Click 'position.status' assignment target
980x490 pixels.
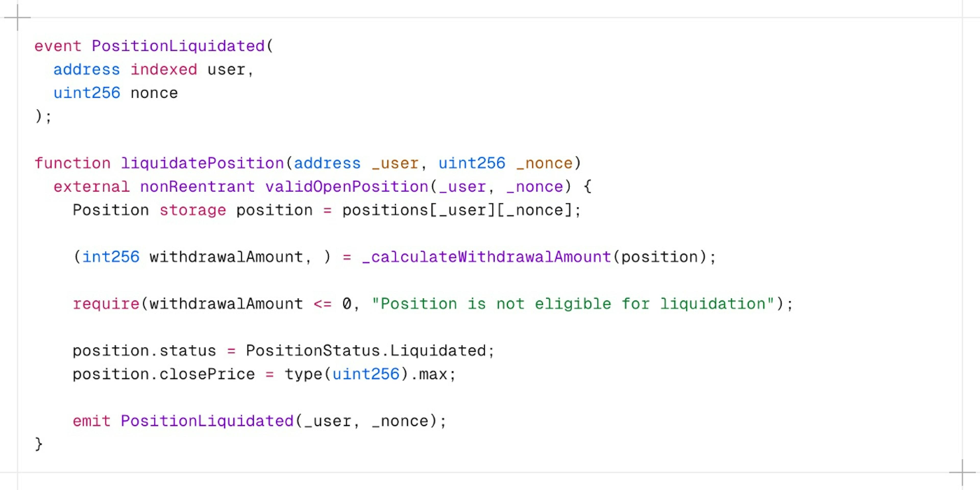[144, 351]
